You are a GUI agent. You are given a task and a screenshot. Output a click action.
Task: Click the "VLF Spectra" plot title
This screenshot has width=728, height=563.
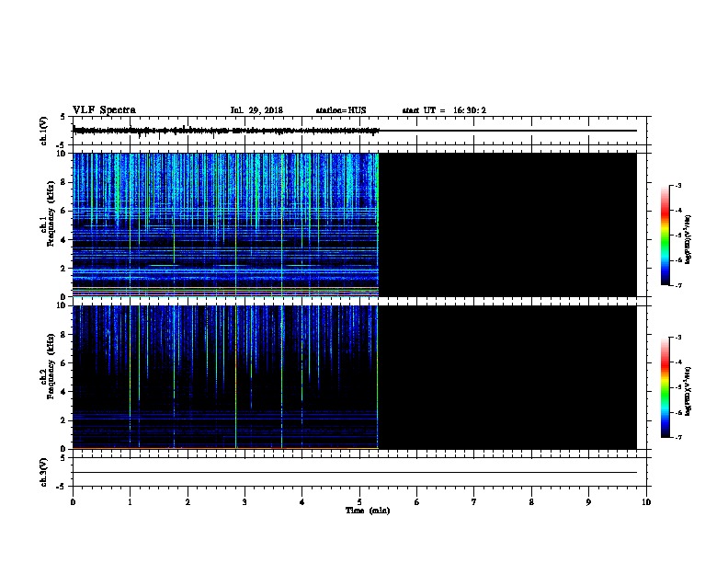tap(104, 110)
